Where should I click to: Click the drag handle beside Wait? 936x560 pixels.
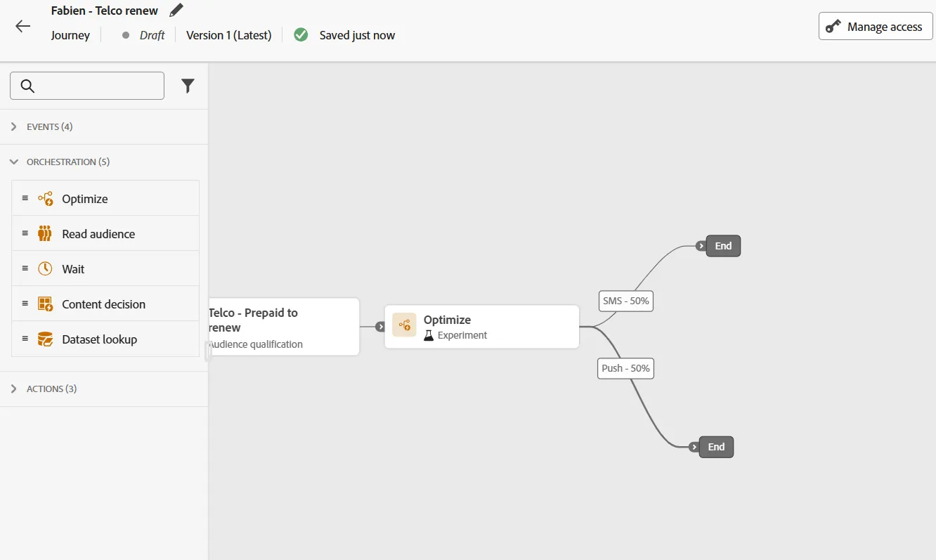click(x=25, y=268)
